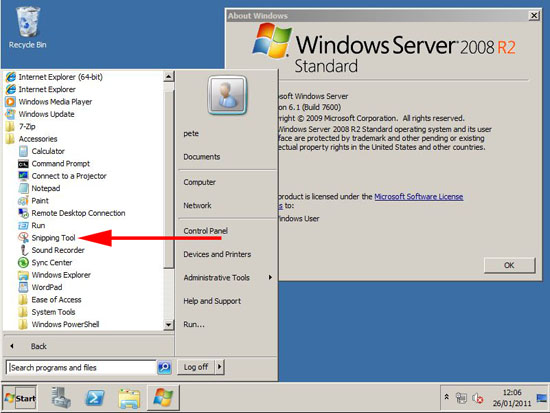The width and height of the screenshot is (550, 413).
Task: Open Devices and Printers
Action: [217, 254]
